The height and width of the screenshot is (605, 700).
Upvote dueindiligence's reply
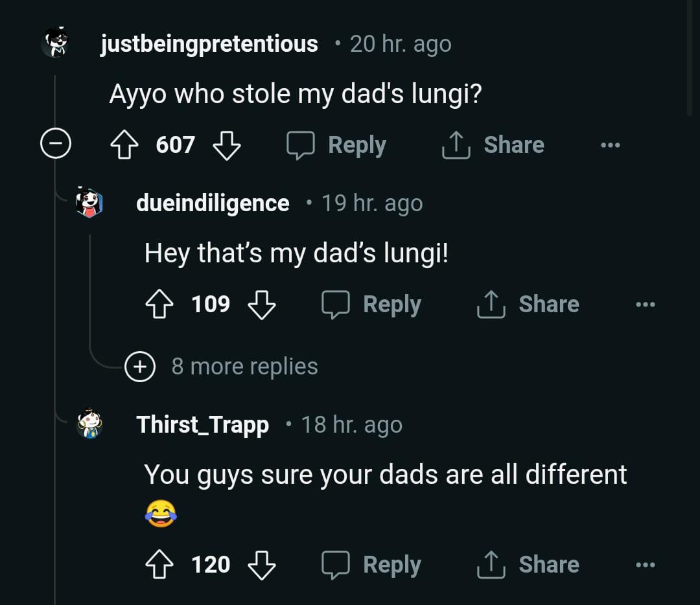[158, 304]
